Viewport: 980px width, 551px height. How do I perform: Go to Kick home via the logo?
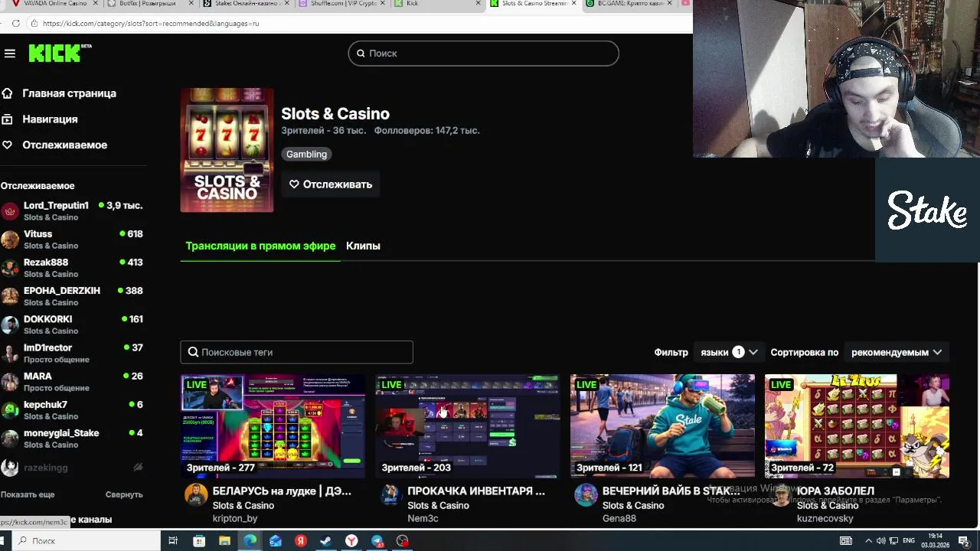tap(60, 53)
